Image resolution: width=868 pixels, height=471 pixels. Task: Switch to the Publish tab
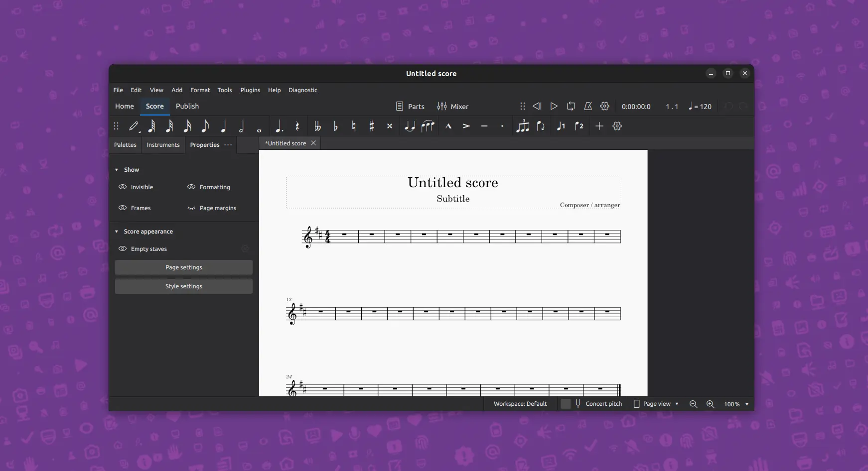coord(187,106)
